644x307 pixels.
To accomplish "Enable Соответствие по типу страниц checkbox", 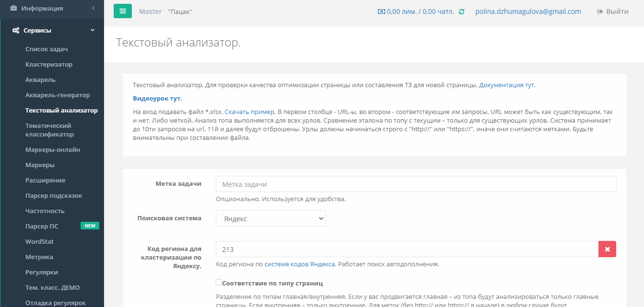I will pyautogui.click(x=219, y=283).
